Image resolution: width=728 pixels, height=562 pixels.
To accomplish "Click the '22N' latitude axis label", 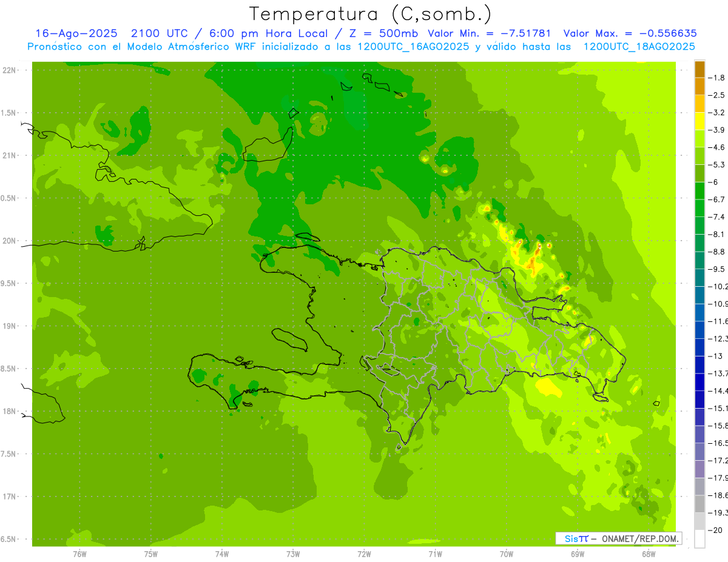I will [9, 70].
